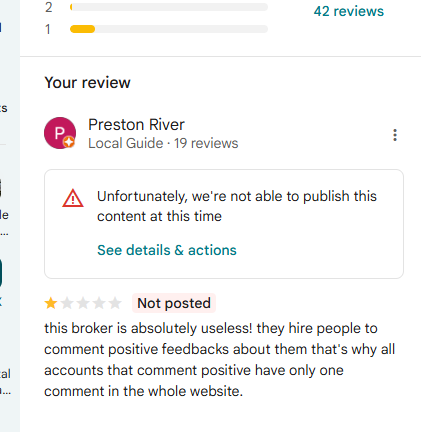Click Local Guide · 19 reviews text
The width and height of the screenshot is (421, 432).
pyautogui.click(x=163, y=143)
